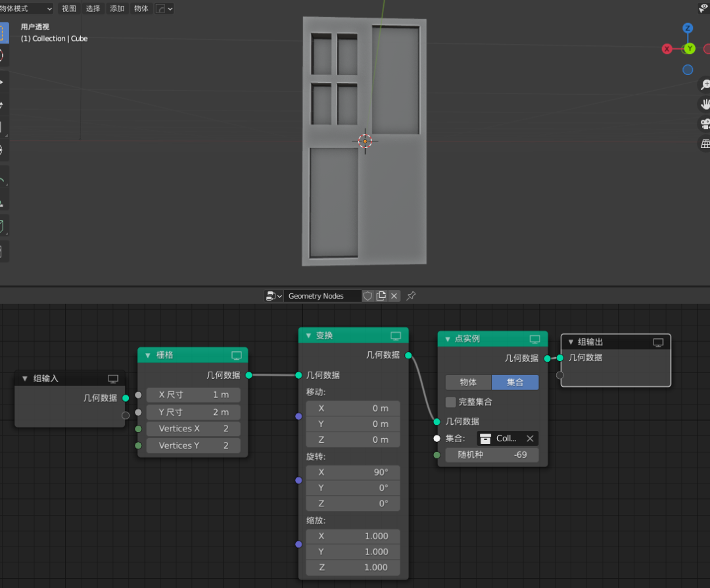The width and height of the screenshot is (710, 588).
Task: Unlink Geometry Nodes with the X button
Action: pyautogui.click(x=394, y=296)
